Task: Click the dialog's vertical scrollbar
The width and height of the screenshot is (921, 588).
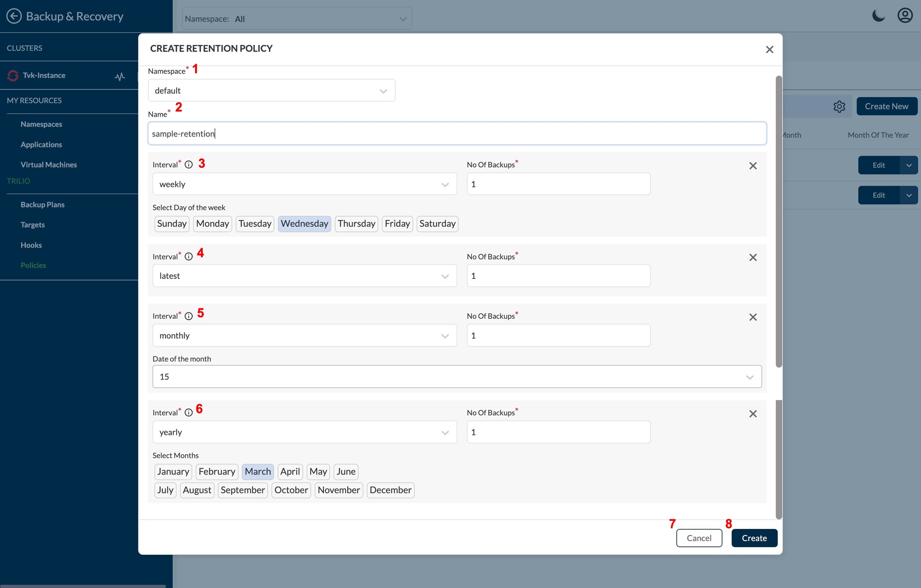Action: (x=778, y=222)
